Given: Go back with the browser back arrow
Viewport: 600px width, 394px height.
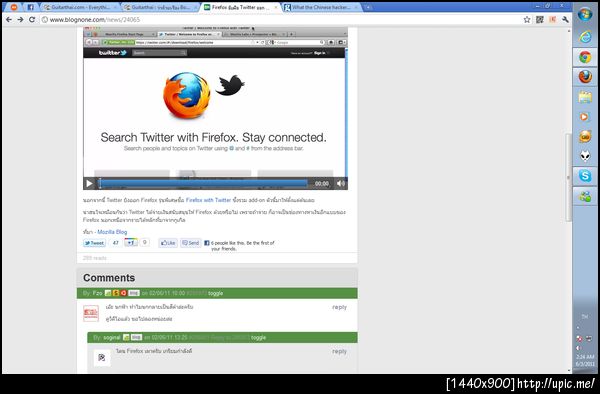Looking at the screenshot, I should 9,20.
